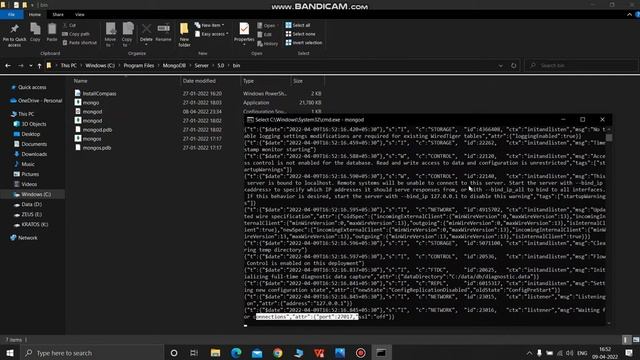The image size is (640, 360).
Task: Open recent locations dropdown arrow
Action: coord(31,66)
